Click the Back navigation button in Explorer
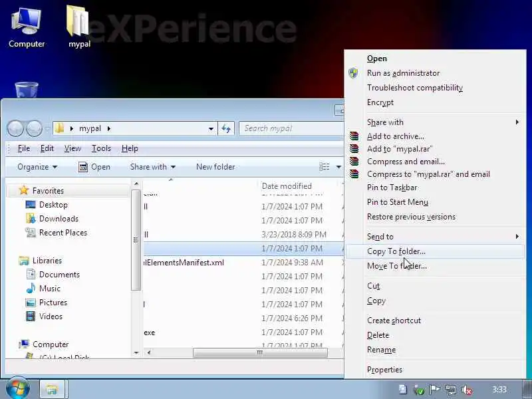 tap(15, 128)
